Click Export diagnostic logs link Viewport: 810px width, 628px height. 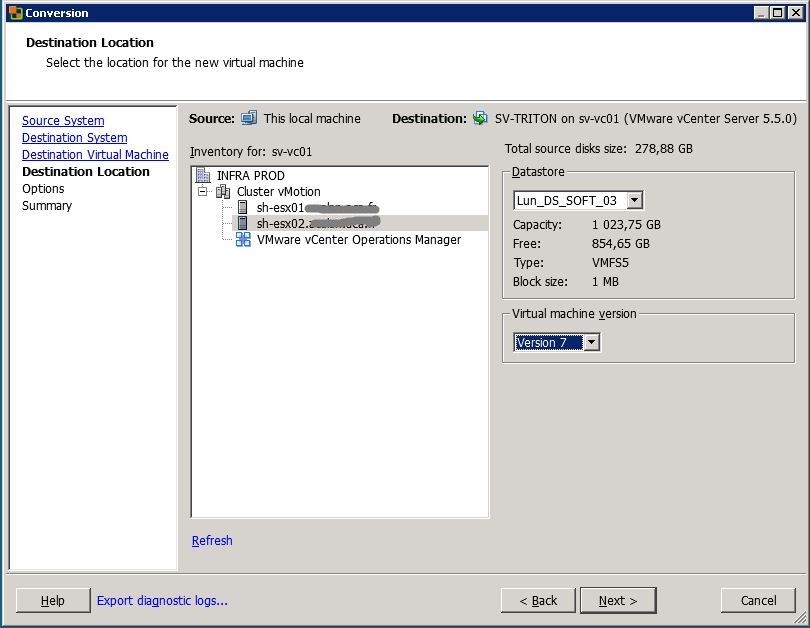coord(162,601)
